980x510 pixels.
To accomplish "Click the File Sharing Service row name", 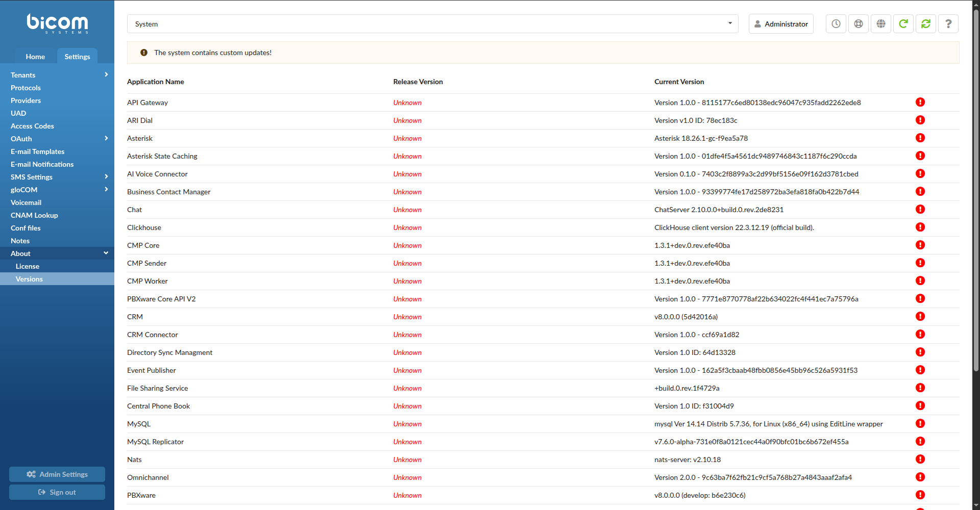I will (158, 388).
